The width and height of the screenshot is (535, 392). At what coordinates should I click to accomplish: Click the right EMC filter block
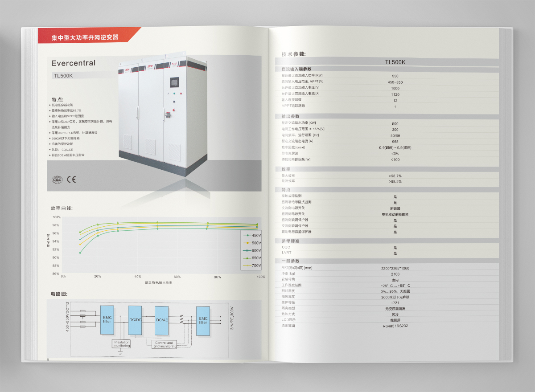coord(203,320)
